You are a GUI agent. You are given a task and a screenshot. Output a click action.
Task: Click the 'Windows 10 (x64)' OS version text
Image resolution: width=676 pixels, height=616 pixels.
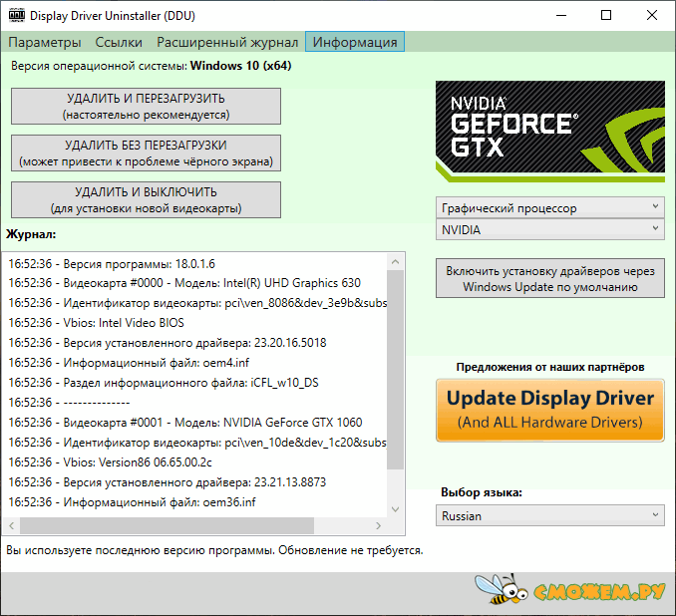click(241, 66)
